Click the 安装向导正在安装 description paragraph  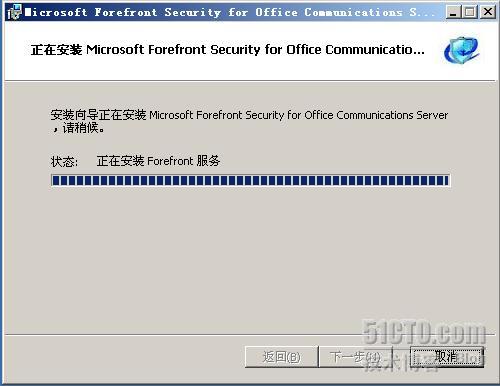[x=249, y=121]
